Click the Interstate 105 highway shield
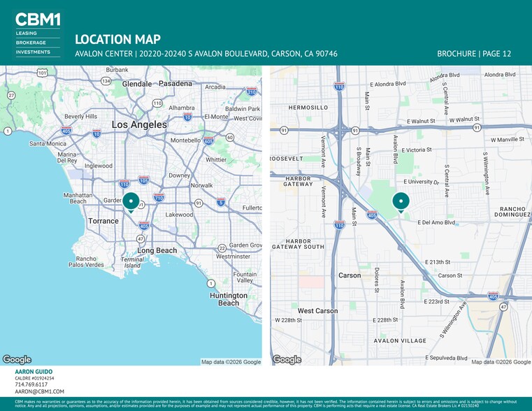This screenshot has width=532, height=411. [x=143, y=180]
